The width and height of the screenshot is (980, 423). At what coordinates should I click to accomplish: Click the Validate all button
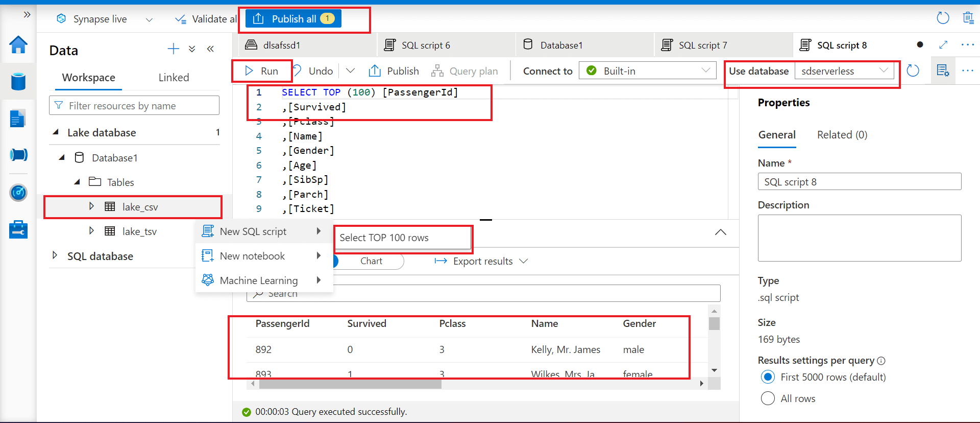point(206,19)
